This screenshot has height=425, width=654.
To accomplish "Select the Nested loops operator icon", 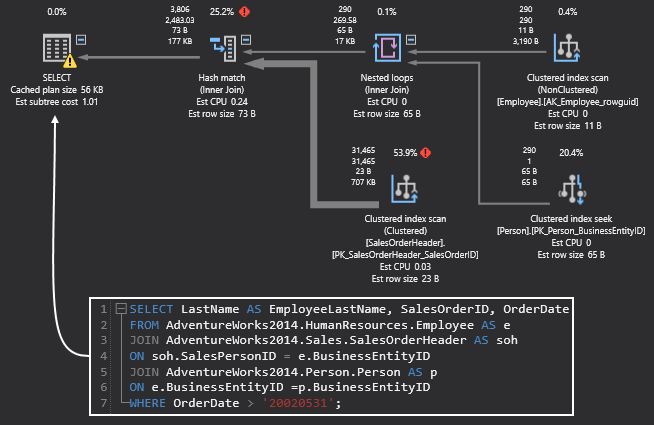I will click(387, 47).
